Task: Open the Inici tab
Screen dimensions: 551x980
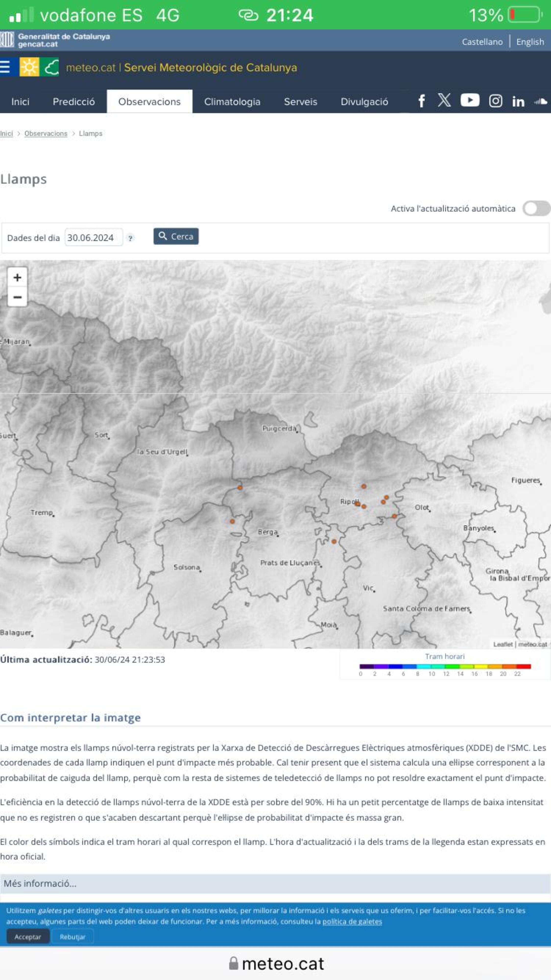Action: pyautogui.click(x=20, y=102)
